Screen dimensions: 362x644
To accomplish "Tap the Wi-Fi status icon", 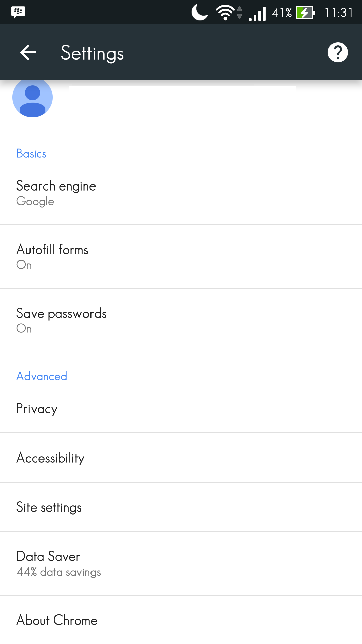I will (x=226, y=13).
